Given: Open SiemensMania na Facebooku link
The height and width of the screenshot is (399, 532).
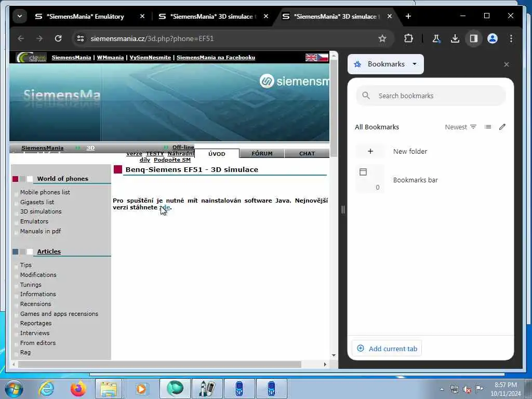Looking at the screenshot, I should pos(216,57).
